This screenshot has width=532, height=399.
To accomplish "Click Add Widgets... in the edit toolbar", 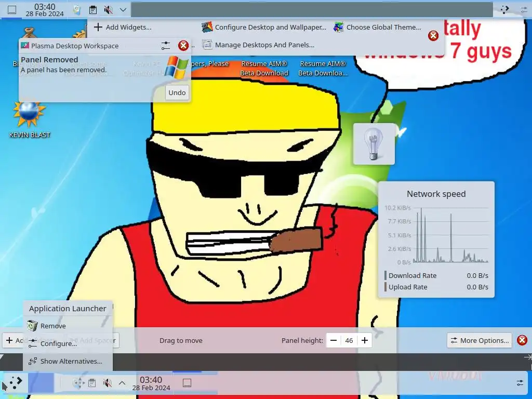I will click(123, 27).
